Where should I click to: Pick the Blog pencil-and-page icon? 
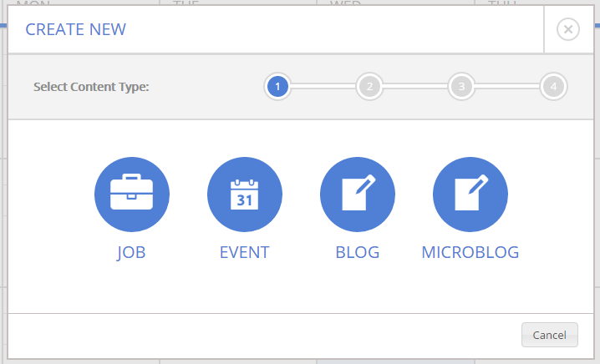[x=358, y=195]
